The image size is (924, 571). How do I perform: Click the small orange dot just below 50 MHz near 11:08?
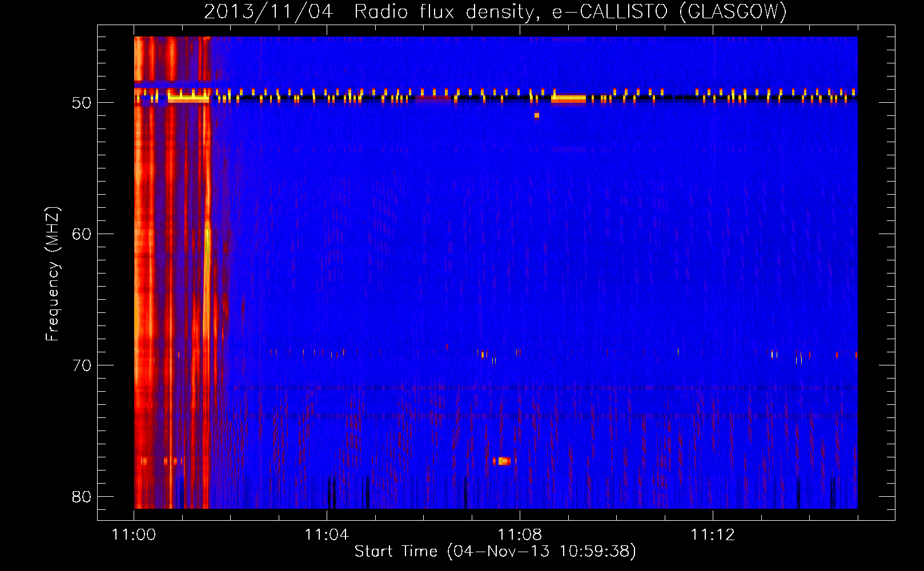click(x=537, y=115)
